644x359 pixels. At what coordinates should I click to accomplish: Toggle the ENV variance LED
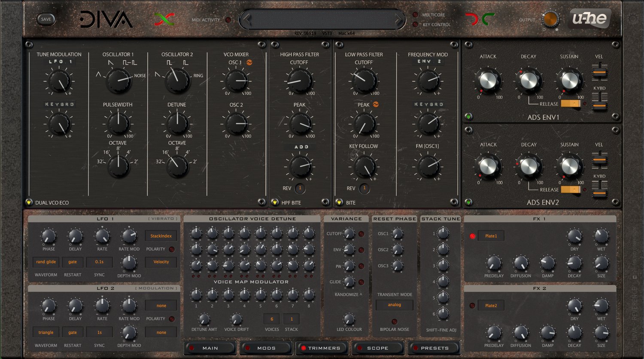pyautogui.click(x=361, y=250)
